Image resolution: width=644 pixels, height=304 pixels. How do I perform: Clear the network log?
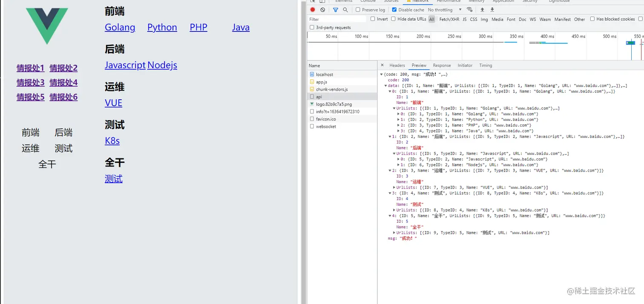tap(323, 10)
